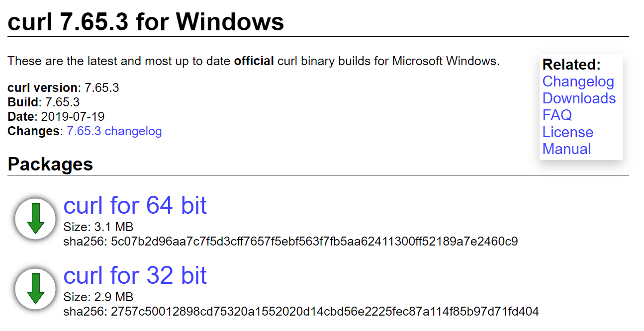Click the 32 bit sha256 hash text
This screenshot has height=331, width=644.
pyautogui.click(x=301, y=312)
